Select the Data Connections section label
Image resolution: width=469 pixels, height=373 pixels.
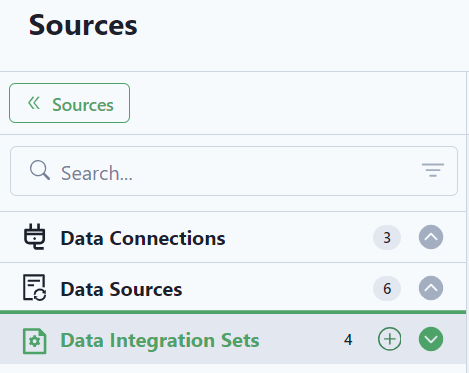(x=143, y=238)
